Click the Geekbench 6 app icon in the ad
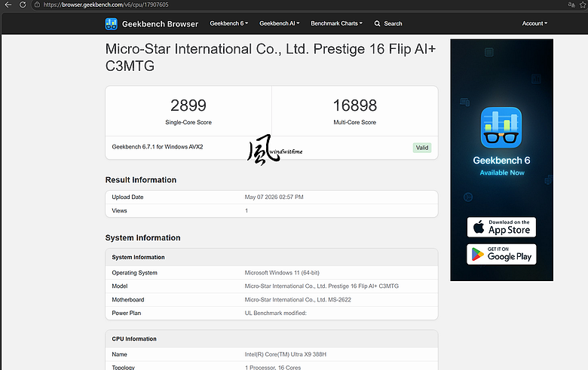 (x=501, y=127)
